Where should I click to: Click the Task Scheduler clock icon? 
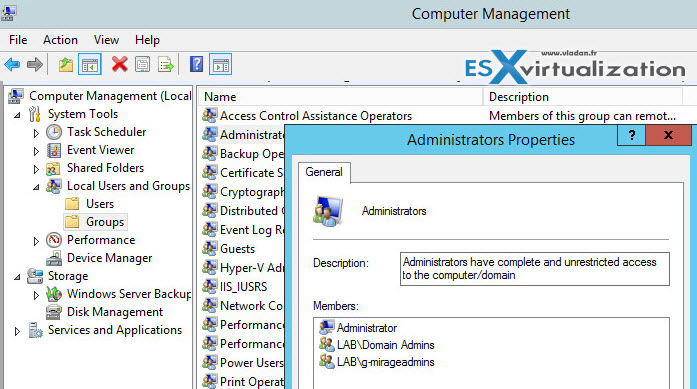point(54,132)
